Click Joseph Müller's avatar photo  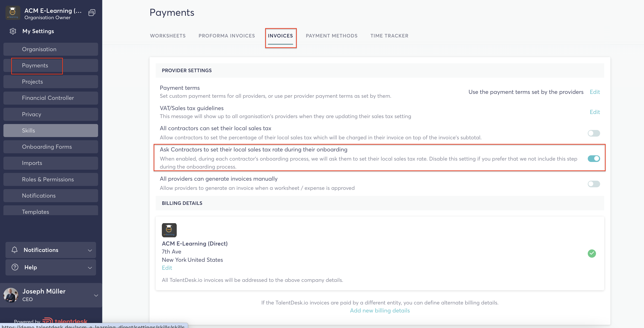(11, 295)
